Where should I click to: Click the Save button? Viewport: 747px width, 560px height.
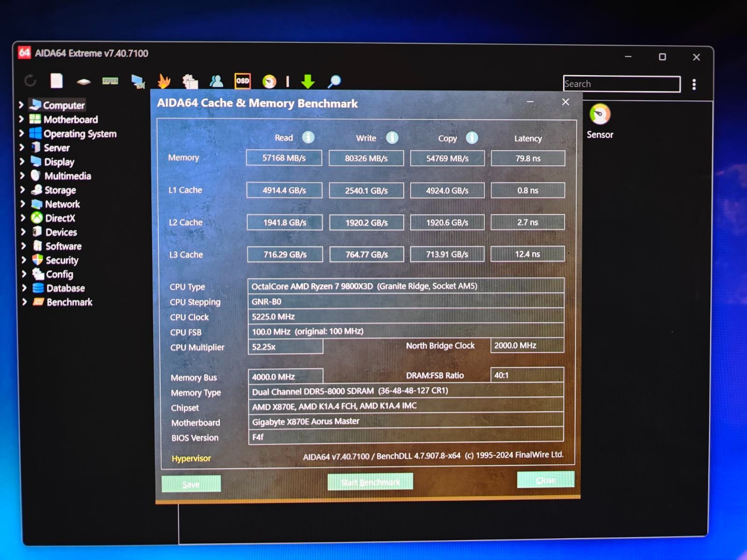(x=191, y=484)
